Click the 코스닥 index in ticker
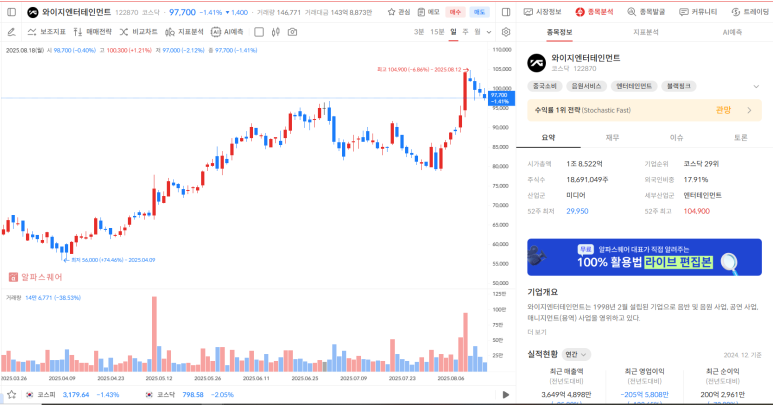Viewport: 773px width, 405px height. (x=189, y=395)
